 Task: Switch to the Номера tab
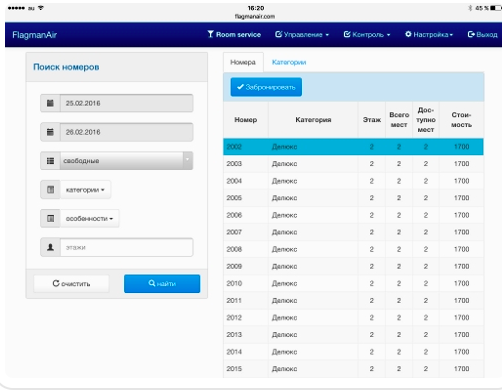(243, 62)
